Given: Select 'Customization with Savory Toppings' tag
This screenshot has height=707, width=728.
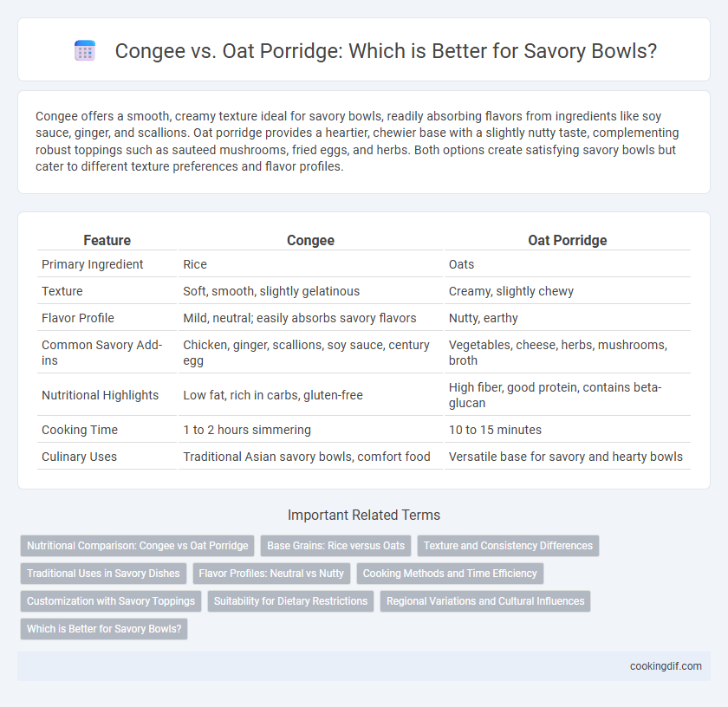Looking at the screenshot, I should tap(111, 601).
